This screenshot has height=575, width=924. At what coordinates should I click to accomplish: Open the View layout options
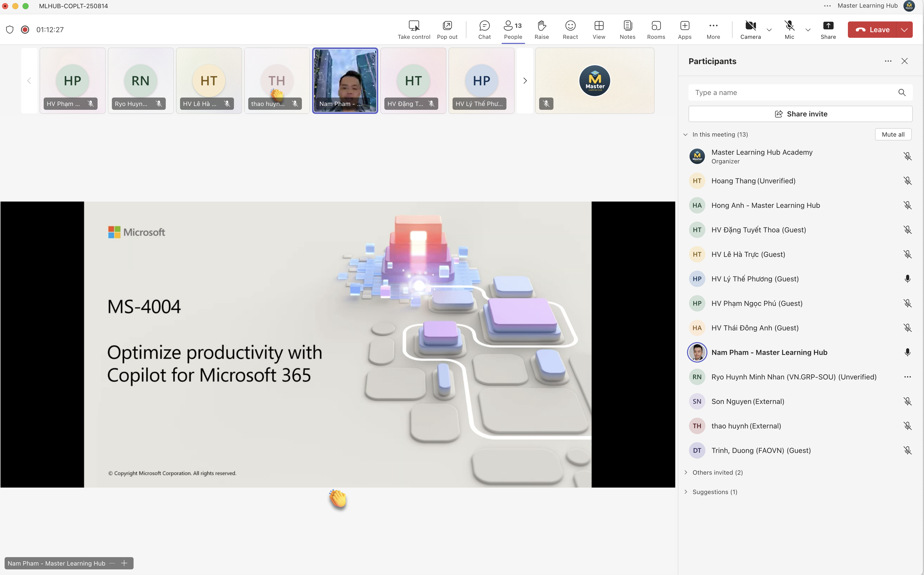coord(599,30)
